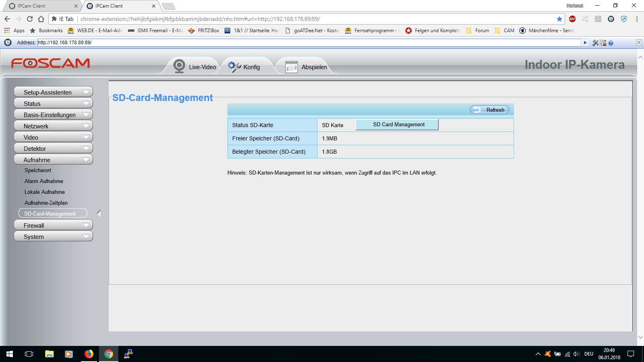Reload the page with browser refresh icon
The width and height of the screenshot is (644, 362).
[x=30, y=19]
